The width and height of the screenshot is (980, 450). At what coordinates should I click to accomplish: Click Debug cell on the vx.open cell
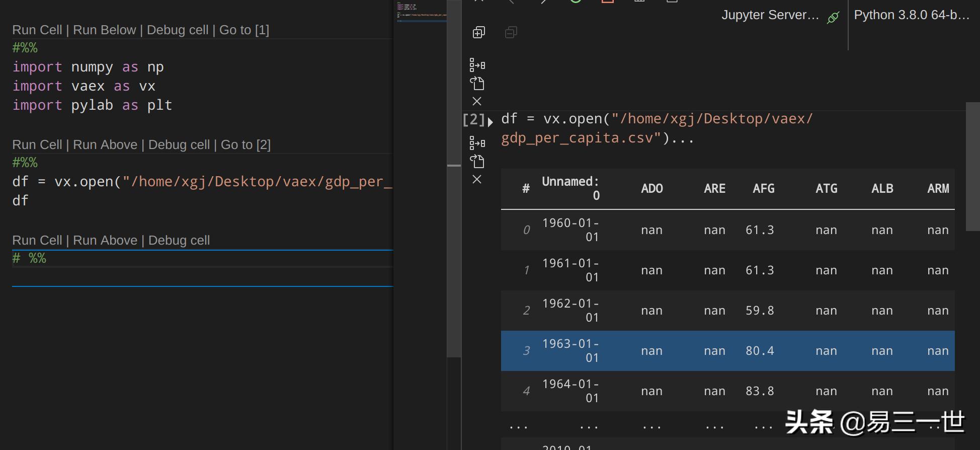(x=179, y=145)
